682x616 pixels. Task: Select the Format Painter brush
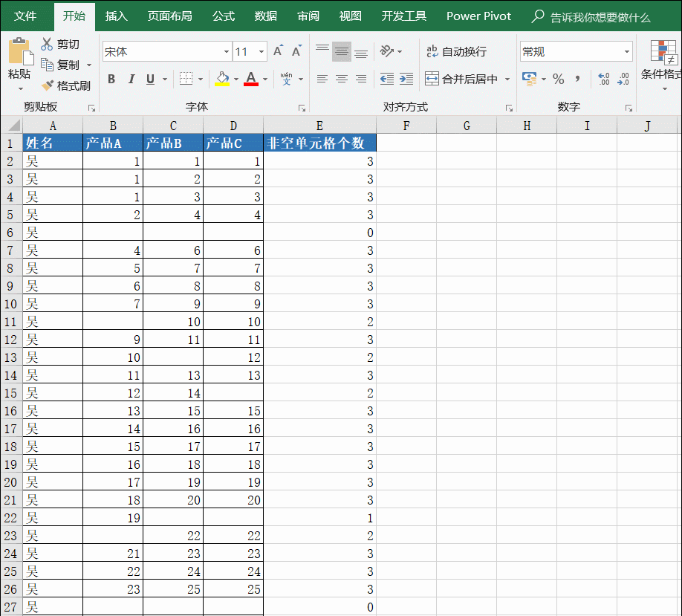pos(47,85)
